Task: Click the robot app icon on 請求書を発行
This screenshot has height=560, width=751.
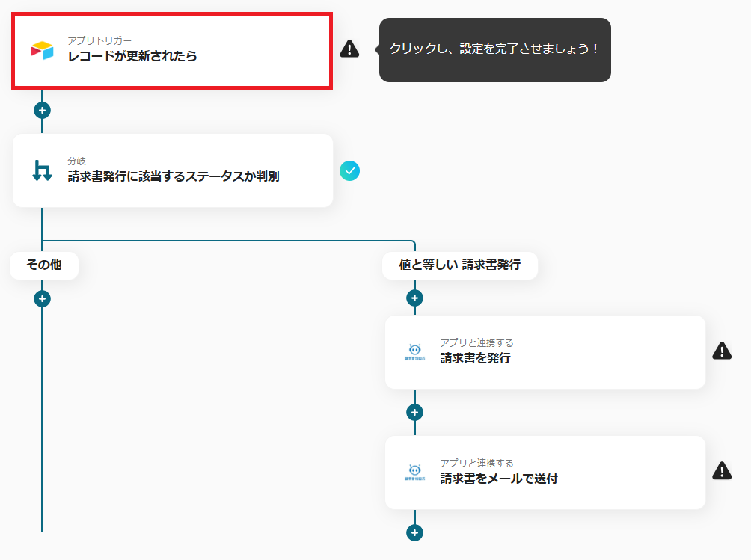Action: [x=415, y=352]
